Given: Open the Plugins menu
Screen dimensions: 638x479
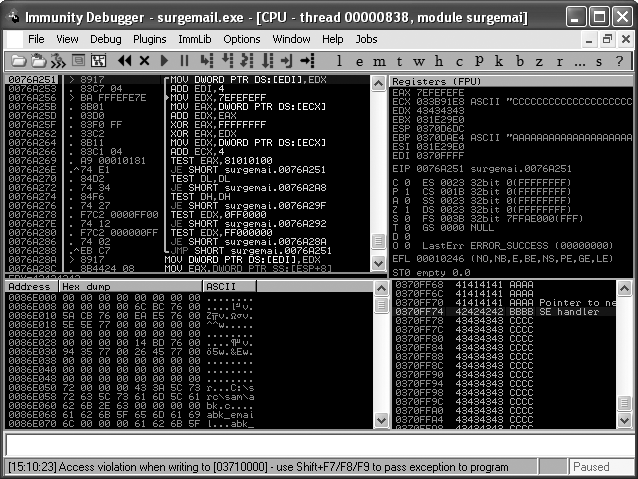Looking at the screenshot, I should click(150, 39).
